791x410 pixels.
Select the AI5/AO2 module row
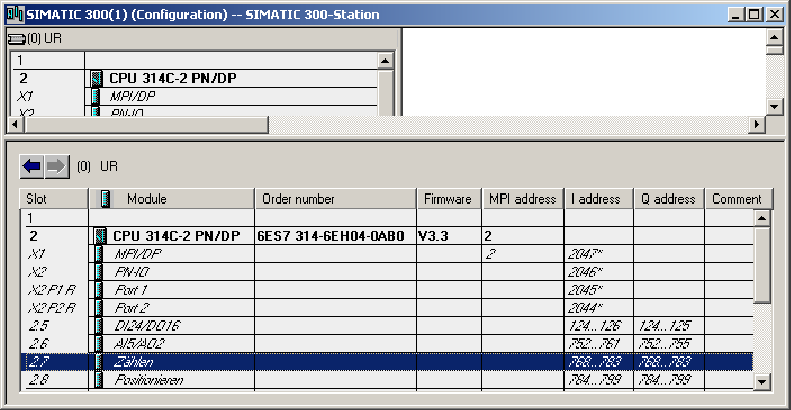pos(387,344)
